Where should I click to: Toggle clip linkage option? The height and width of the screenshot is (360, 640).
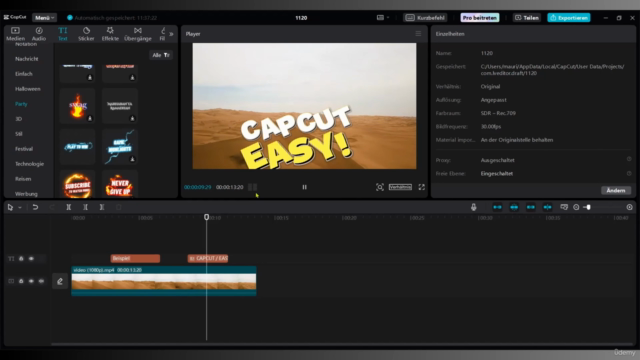(531, 207)
